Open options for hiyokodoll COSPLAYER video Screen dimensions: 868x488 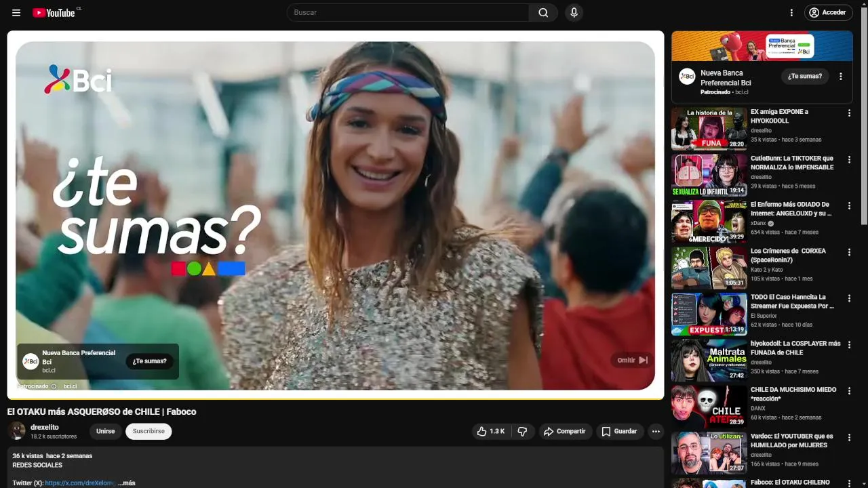(849, 344)
